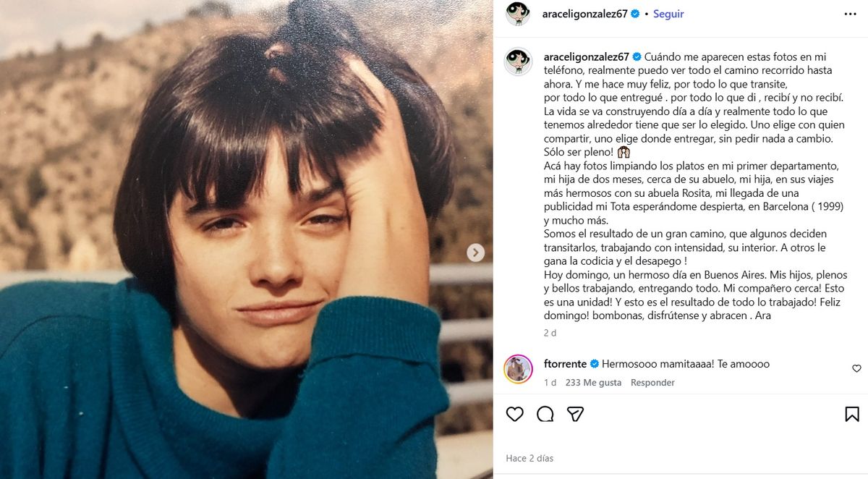The width and height of the screenshot is (868, 479).
Task: Open the ftorrente username link
Action: 565,364
